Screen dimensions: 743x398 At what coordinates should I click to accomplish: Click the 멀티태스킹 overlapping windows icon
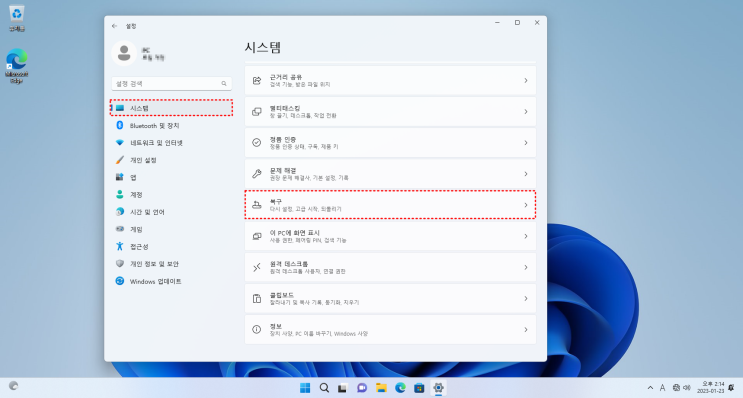257,112
